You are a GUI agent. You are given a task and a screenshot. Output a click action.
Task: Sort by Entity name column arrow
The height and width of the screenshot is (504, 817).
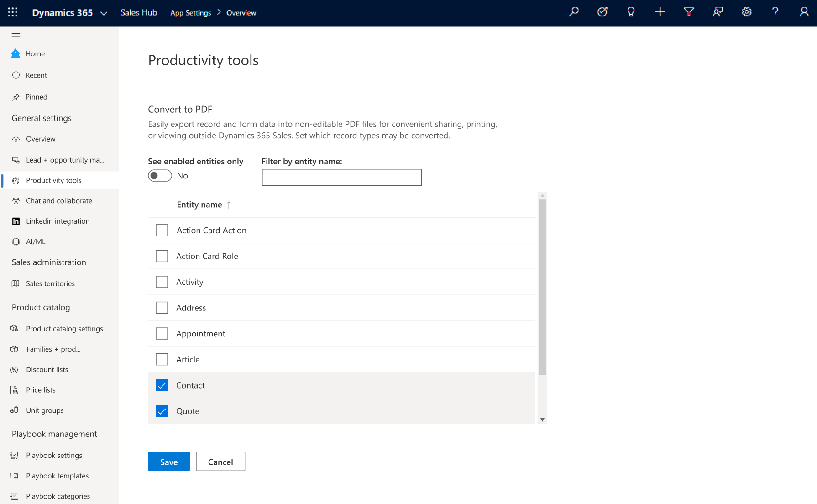229,205
